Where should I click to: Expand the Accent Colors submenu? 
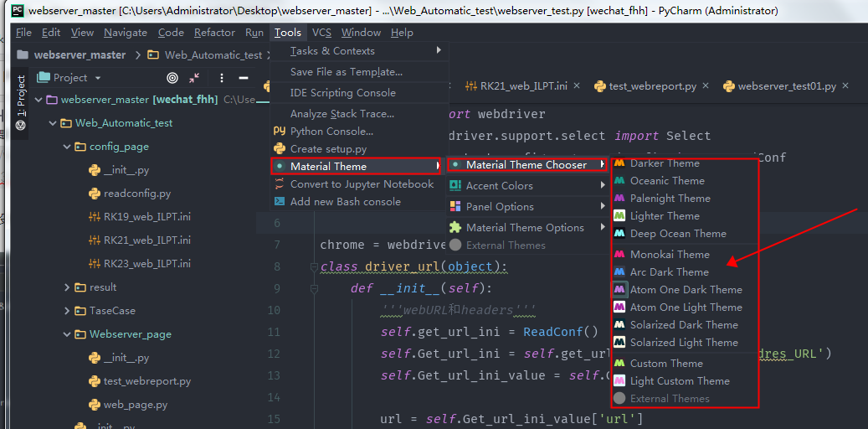[526, 186]
